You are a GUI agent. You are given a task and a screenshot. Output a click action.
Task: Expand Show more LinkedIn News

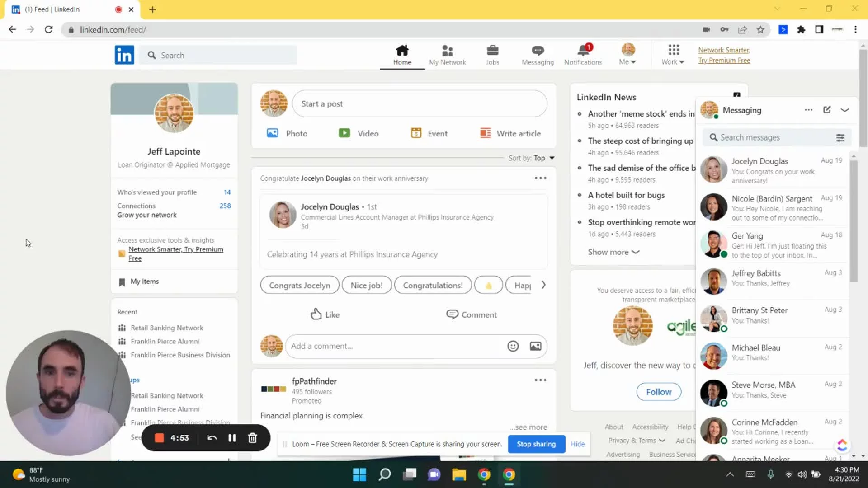[613, 252]
